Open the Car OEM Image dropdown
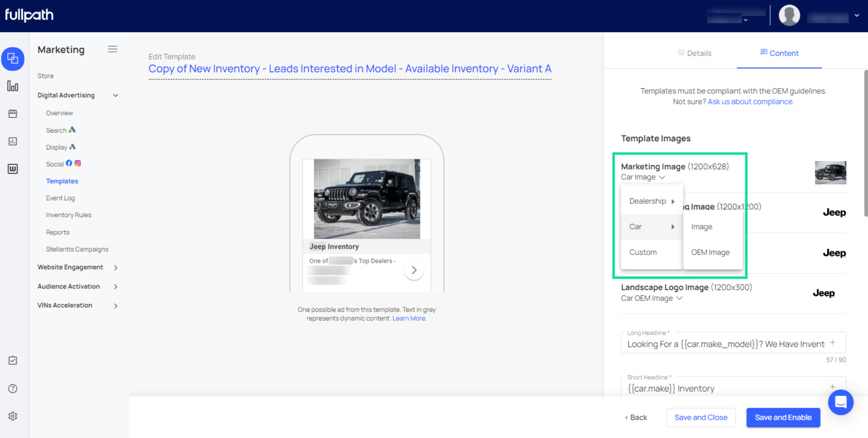868x438 pixels. 652,298
